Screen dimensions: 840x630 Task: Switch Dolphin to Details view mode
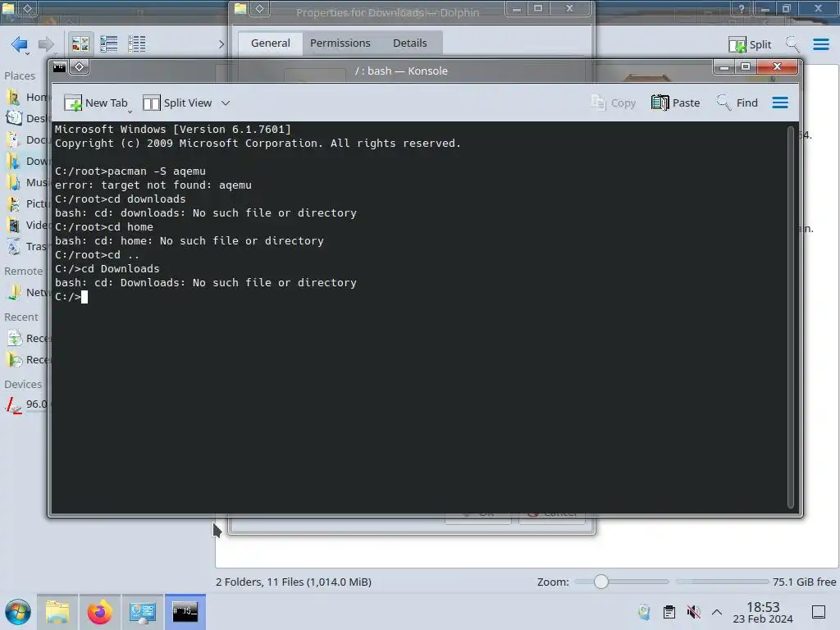click(137, 44)
